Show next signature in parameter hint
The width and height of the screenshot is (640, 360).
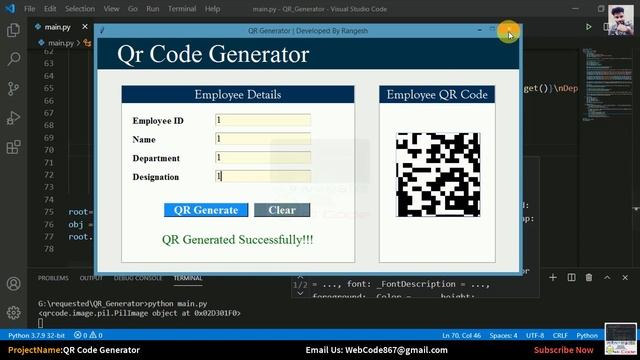coord(300,293)
